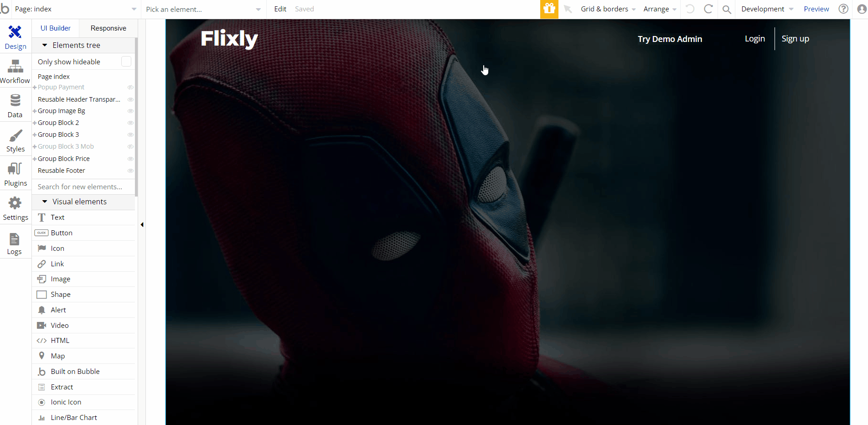Click Sign up on the canvas header
Image resolution: width=868 pixels, height=425 pixels.
[x=795, y=39]
